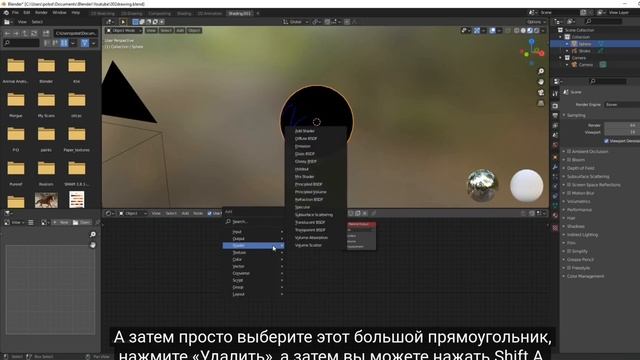Viewport: 640px width, 360px height.
Task: Click the Blender logo icon
Action: click(x=6, y=13)
